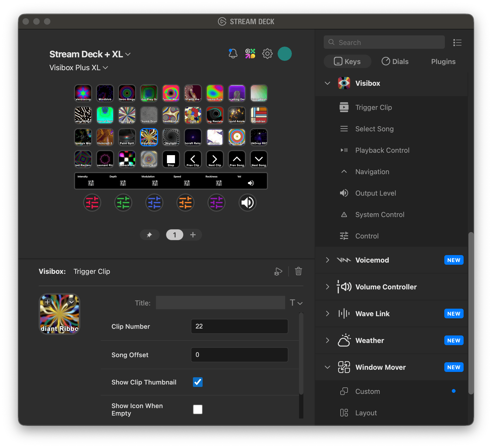The width and height of the screenshot is (492, 448).
Task: Add a new page with plus
Action: point(193,235)
